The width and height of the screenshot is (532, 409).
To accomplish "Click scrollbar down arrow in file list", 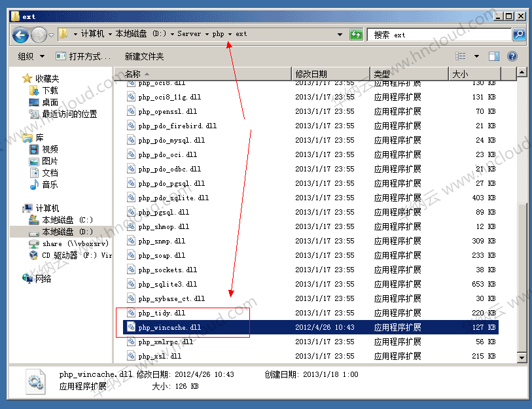I will (x=522, y=357).
